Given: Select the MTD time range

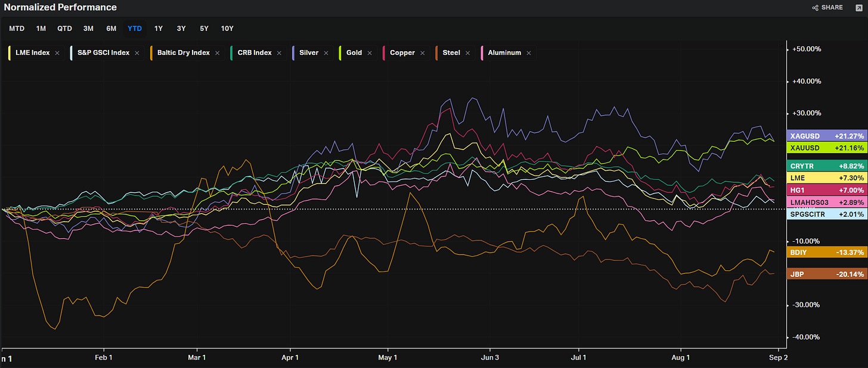Looking at the screenshot, I should pos(17,29).
